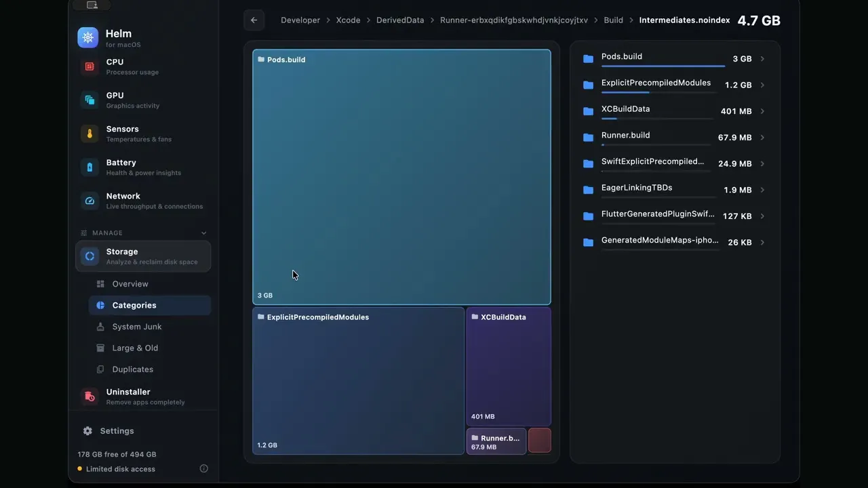
Task: Show info about limited disk access
Action: tap(203, 468)
